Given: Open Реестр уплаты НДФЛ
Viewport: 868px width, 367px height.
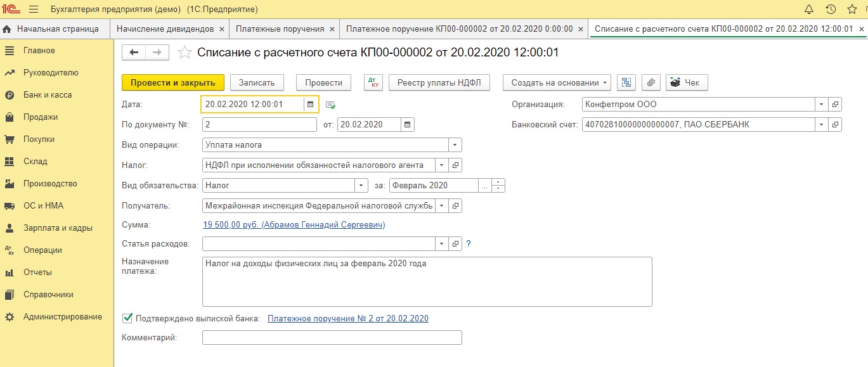Looking at the screenshot, I should 439,82.
